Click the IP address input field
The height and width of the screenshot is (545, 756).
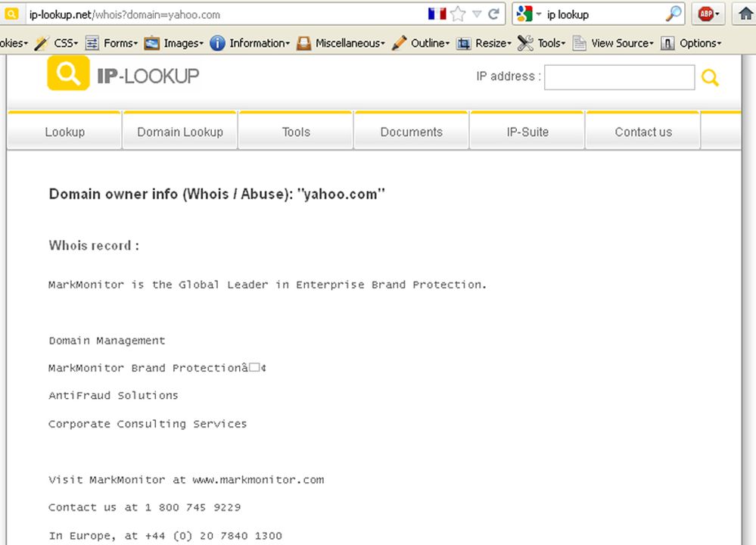pos(619,77)
